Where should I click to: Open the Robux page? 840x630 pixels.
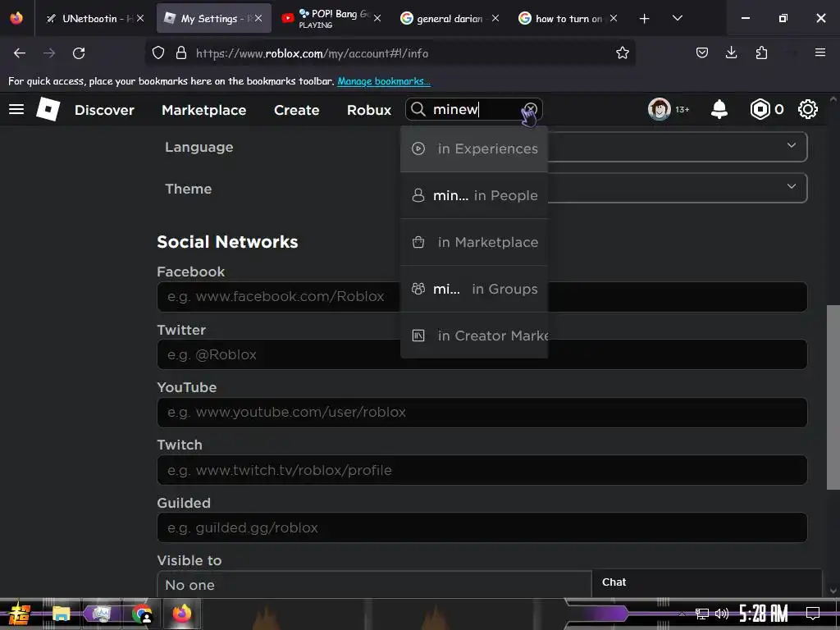369,110
